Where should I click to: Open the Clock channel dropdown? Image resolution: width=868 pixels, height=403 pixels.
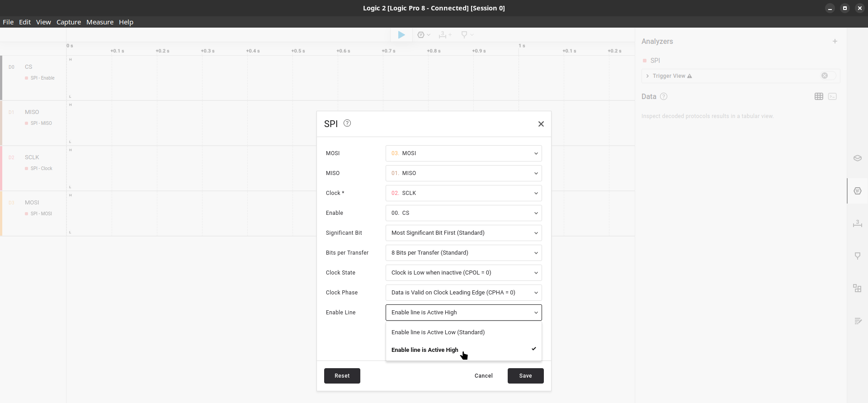463,193
